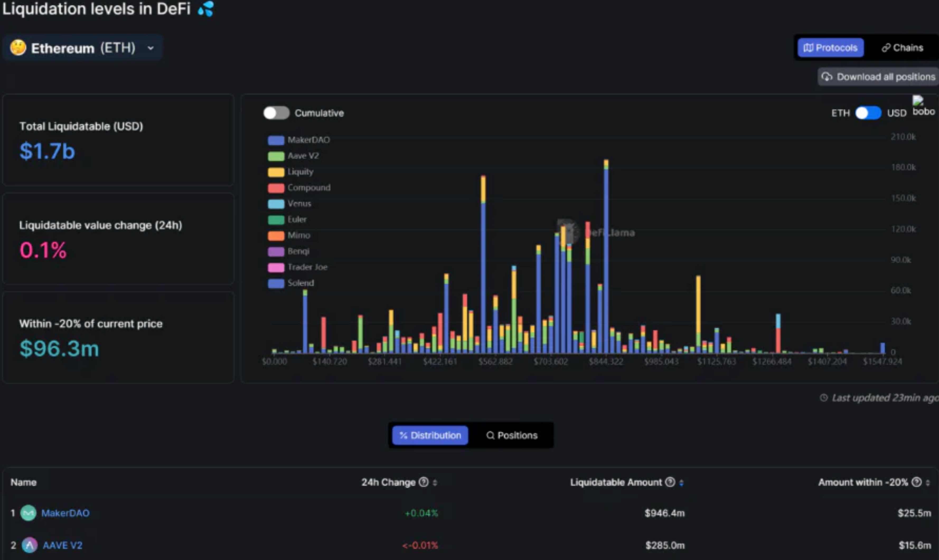This screenshot has height=560, width=939.
Task: Click the Ethereum coin emoji icon
Action: coord(18,48)
